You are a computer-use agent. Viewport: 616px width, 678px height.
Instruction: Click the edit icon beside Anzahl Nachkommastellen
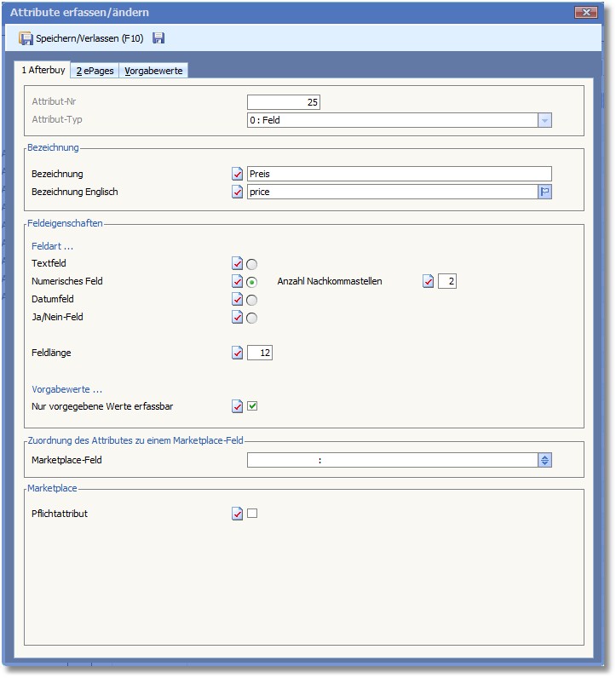click(x=429, y=282)
